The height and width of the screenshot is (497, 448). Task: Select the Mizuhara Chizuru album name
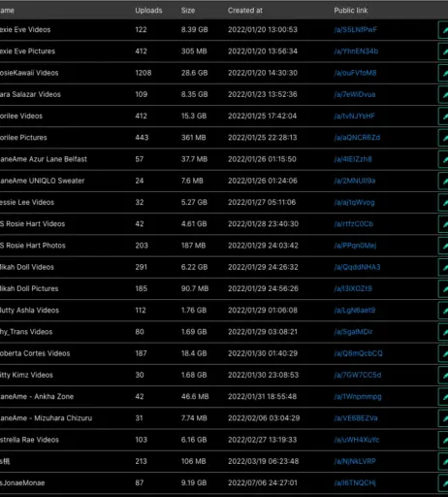(x=46, y=418)
